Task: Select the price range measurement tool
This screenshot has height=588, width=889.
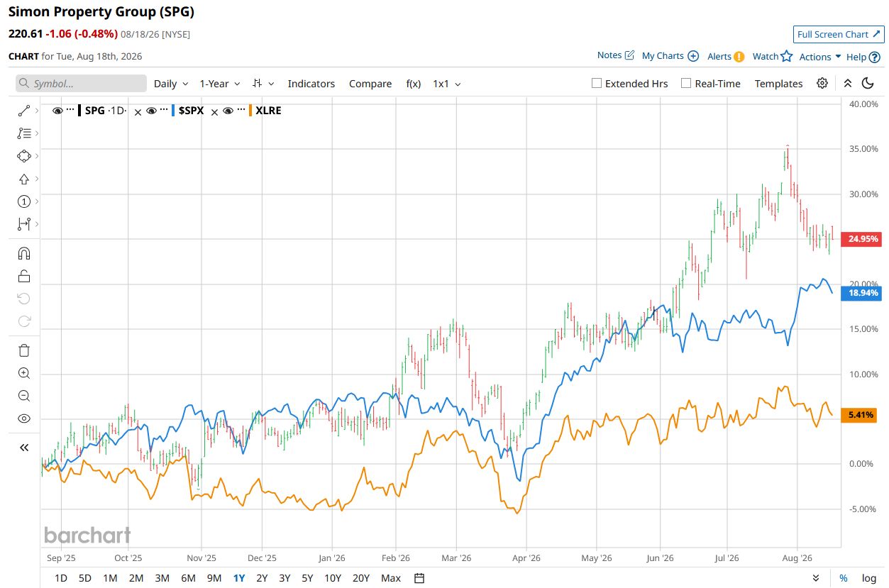Action: tap(24, 224)
